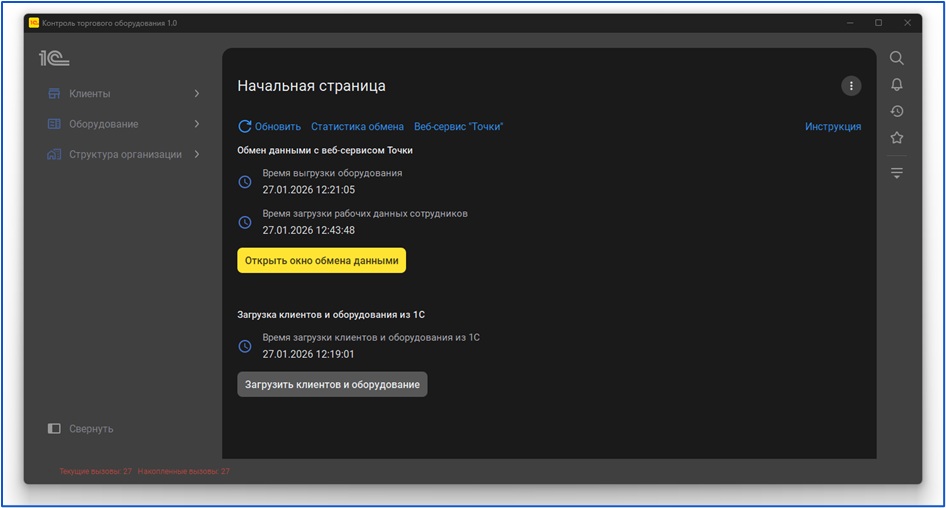Maximize the application window
This screenshot has height=508, width=946.
[x=878, y=23]
